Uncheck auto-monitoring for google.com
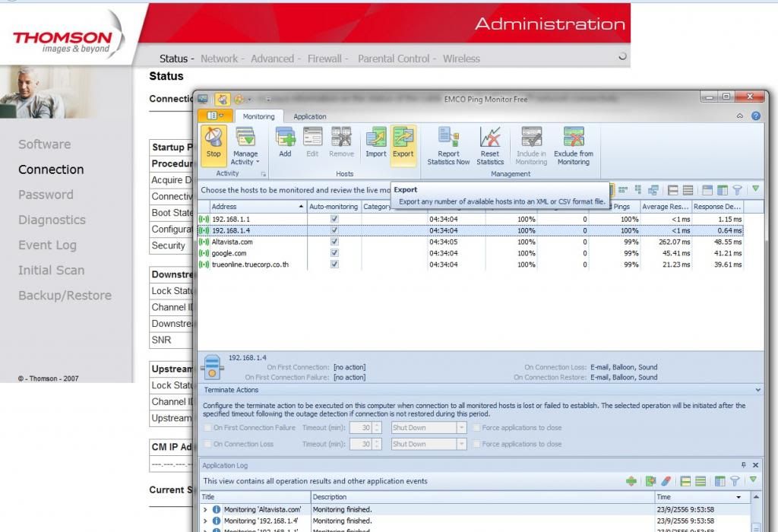This screenshot has height=532, width=778. (x=334, y=253)
